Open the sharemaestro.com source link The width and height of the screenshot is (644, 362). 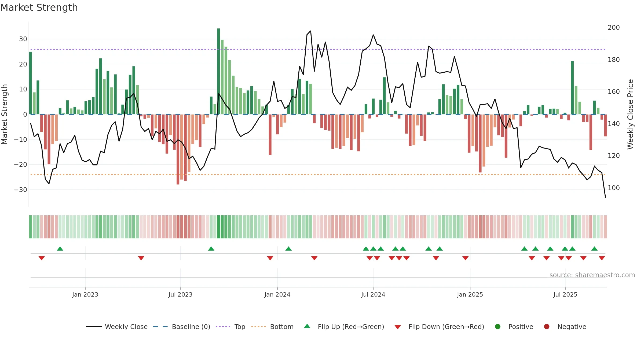point(592,275)
